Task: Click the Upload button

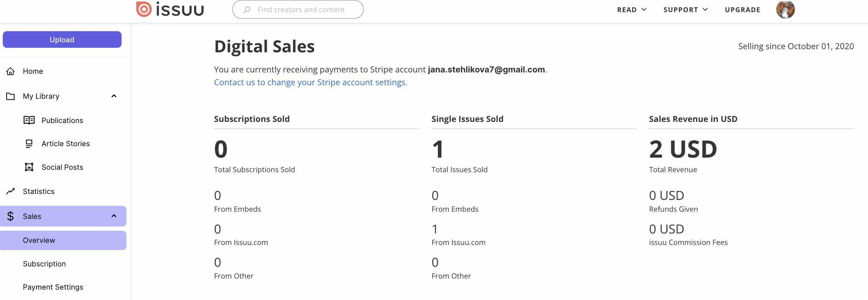Action: pos(62,39)
